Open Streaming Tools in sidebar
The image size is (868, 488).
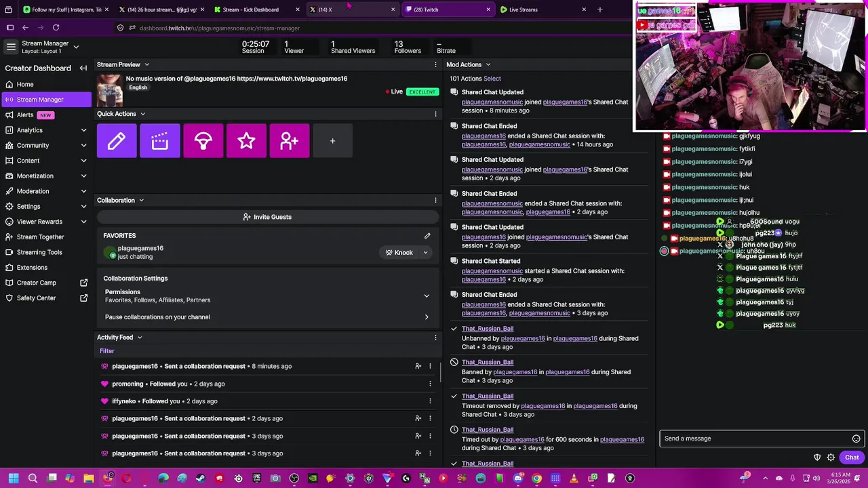45,252
